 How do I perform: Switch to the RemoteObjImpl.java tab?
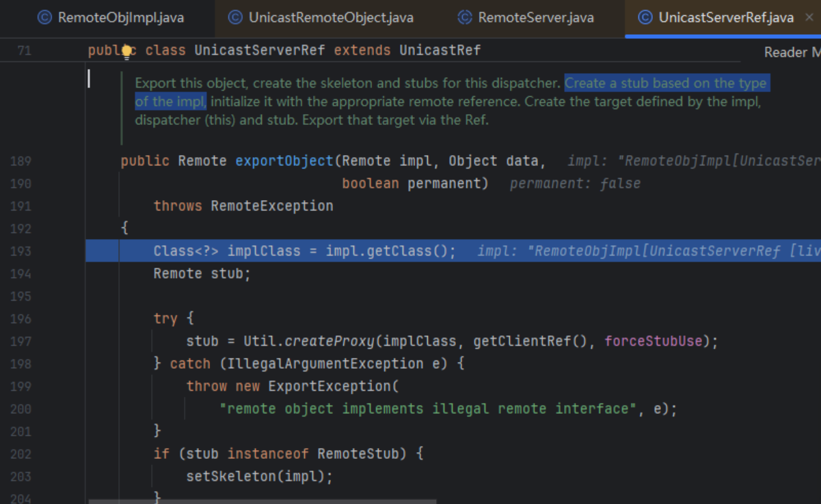click(120, 18)
